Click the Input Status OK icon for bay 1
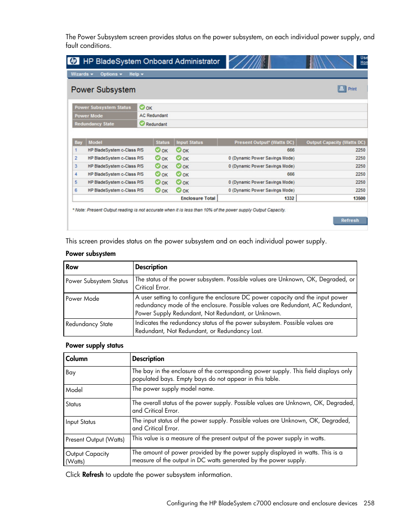Image resolution: width=411 pixels, height=532 pixels. tap(179, 150)
